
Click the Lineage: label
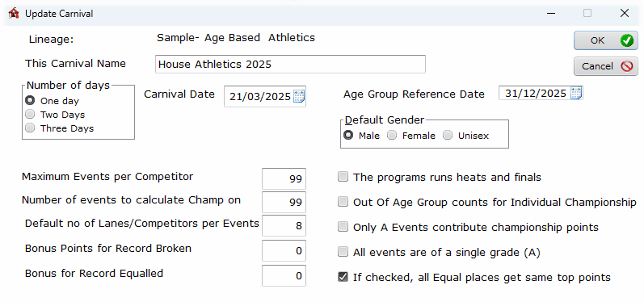click(x=51, y=40)
